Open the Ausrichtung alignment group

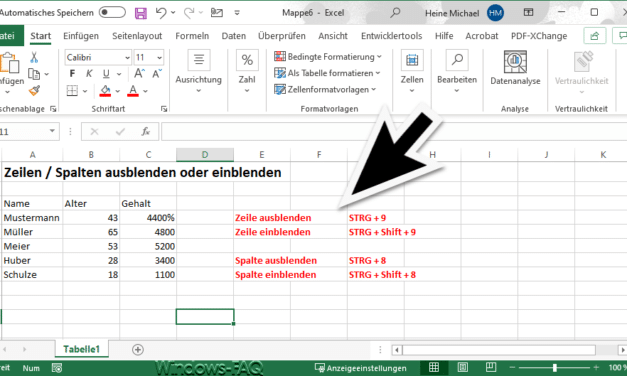[x=198, y=72]
